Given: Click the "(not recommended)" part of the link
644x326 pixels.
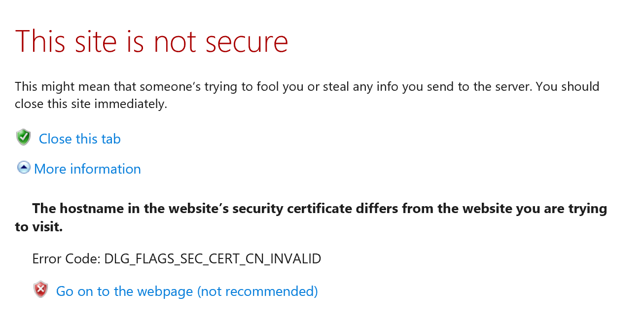Looking at the screenshot, I should (x=257, y=291).
